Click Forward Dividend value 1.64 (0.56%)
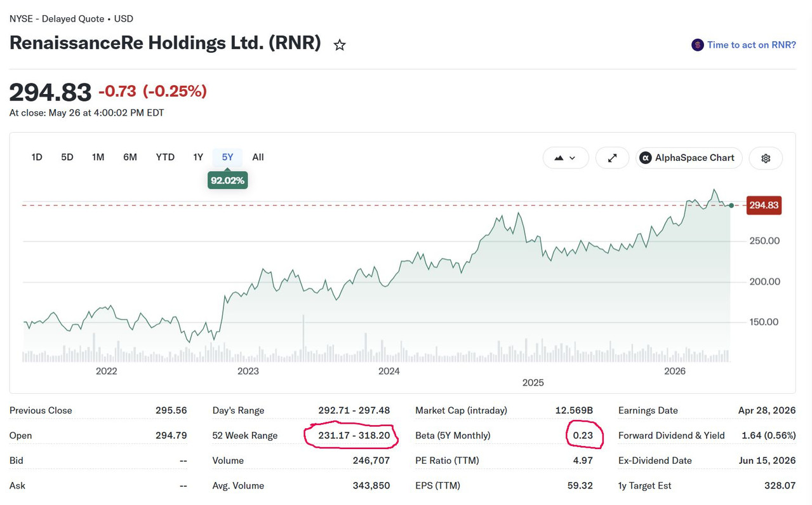Screen dimensions: 812x505 point(769,436)
